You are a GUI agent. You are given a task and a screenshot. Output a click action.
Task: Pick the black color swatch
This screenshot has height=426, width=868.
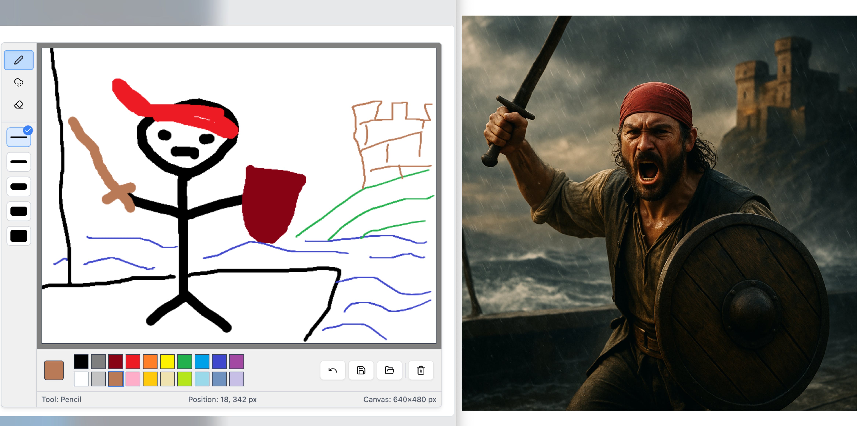pyautogui.click(x=81, y=361)
